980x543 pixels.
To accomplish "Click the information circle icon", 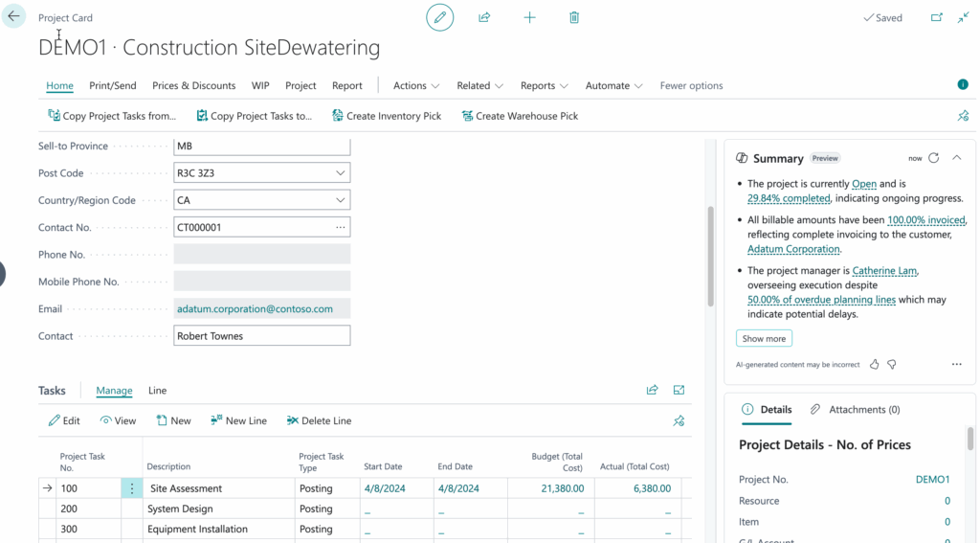I will pos(963,84).
